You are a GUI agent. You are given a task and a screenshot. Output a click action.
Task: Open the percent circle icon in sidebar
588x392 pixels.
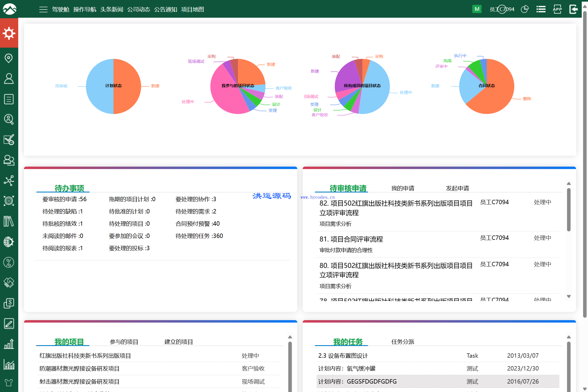pos(9,262)
